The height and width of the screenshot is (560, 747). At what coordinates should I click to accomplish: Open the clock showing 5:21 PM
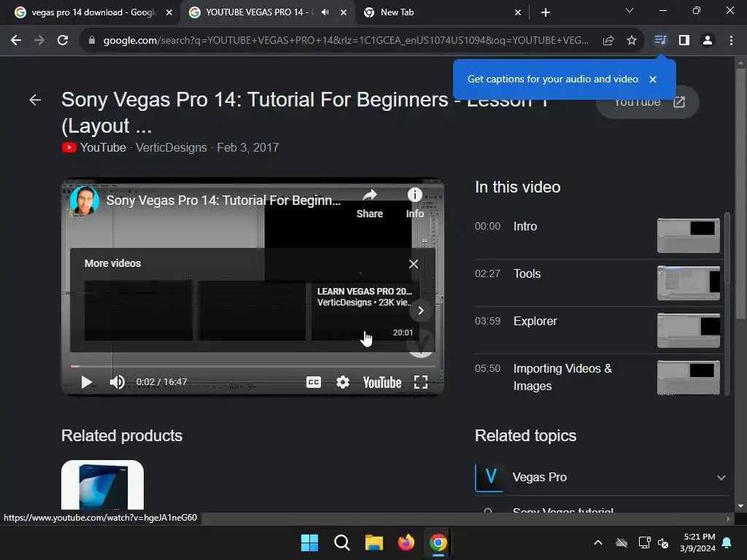point(697,542)
